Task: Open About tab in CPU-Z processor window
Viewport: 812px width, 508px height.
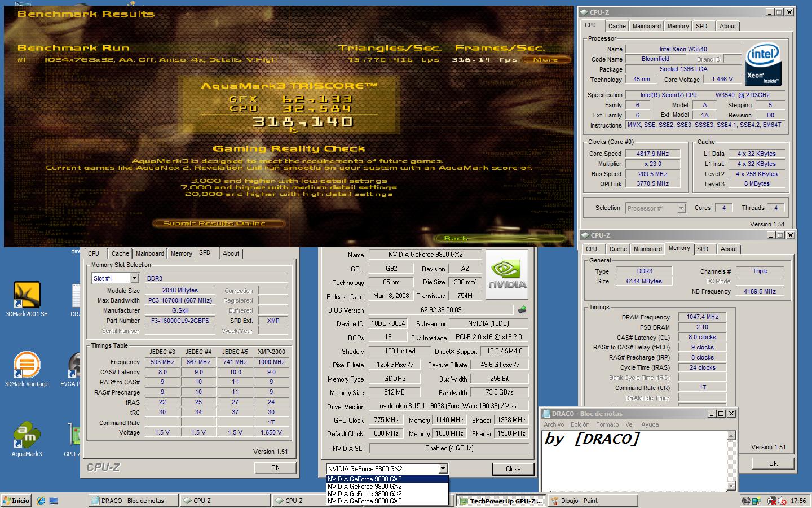Action: pos(727,26)
